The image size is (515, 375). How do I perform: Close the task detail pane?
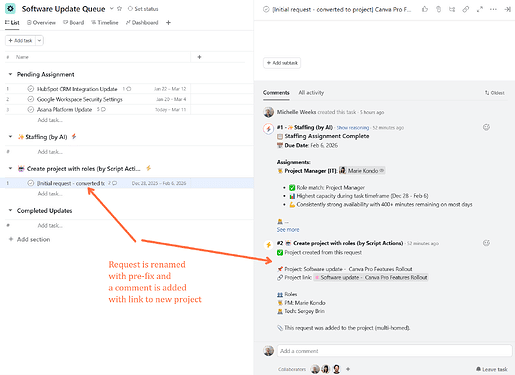(x=507, y=9)
